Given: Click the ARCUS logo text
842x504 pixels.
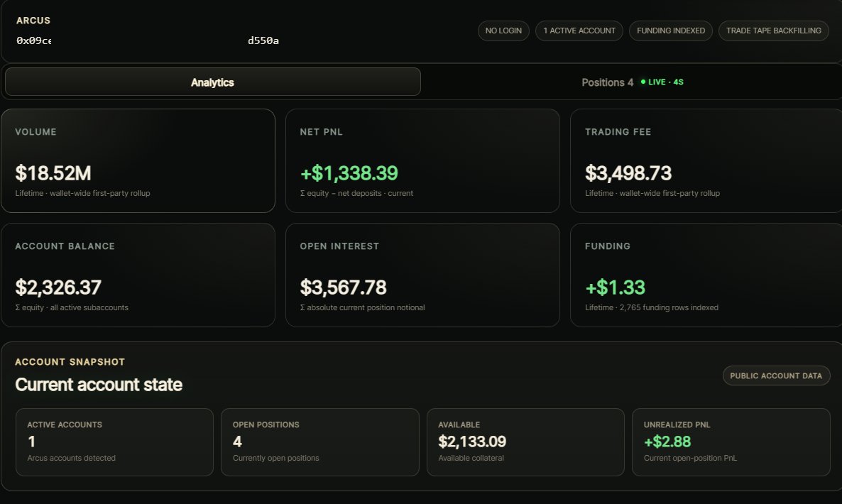Looking at the screenshot, I should pos(33,21).
